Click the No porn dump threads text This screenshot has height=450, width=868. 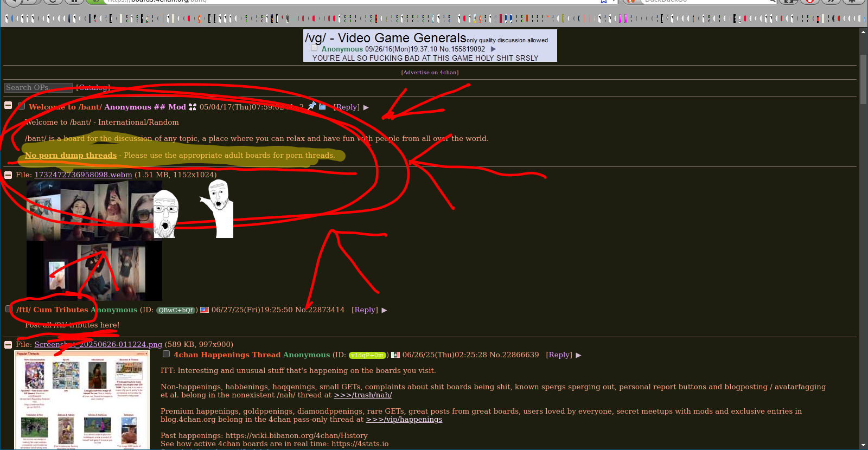(x=71, y=156)
